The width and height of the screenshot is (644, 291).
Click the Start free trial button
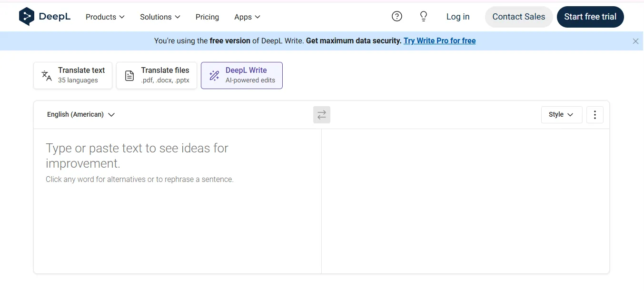pyautogui.click(x=590, y=17)
